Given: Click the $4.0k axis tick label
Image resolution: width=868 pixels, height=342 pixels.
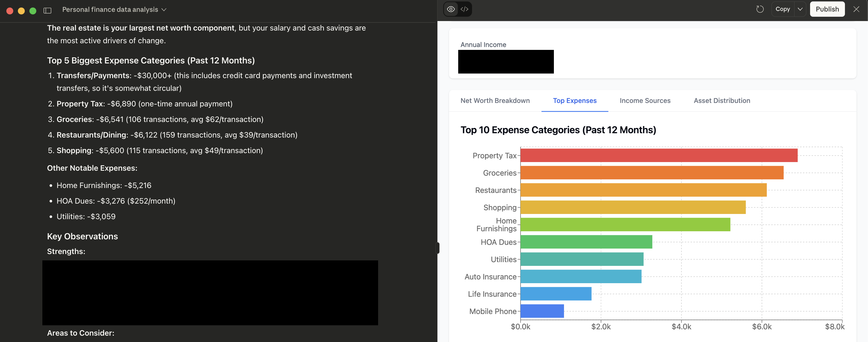Looking at the screenshot, I should [x=681, y=326].
